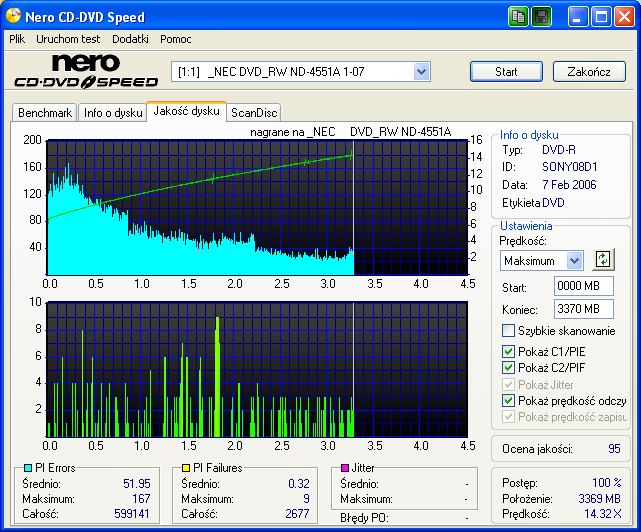Click the save floppy disk icon
Image resolution: width=641 pixels, height=532 pixels.
pyautogui.click(x=541, y=17)
